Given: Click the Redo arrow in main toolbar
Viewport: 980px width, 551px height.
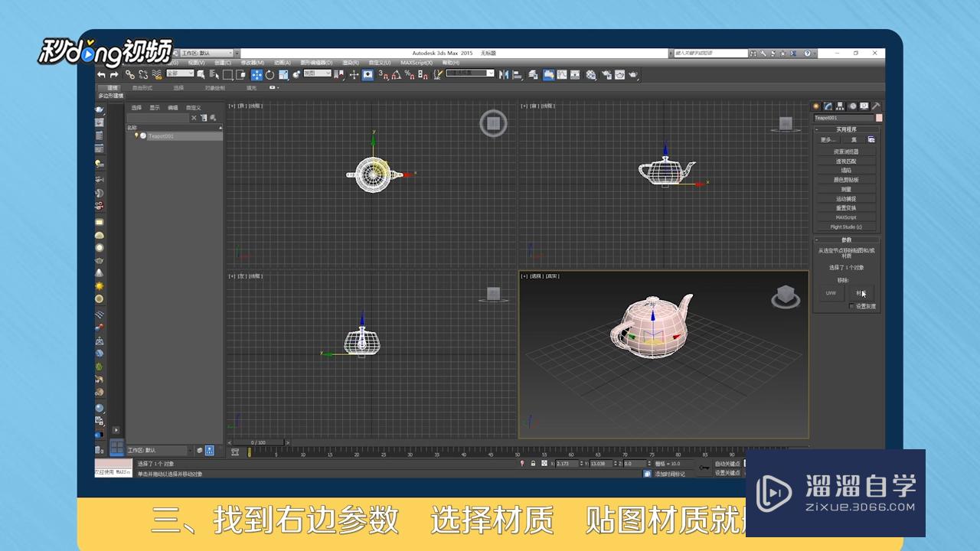Looking at the screenshot, I should (113, 74).
